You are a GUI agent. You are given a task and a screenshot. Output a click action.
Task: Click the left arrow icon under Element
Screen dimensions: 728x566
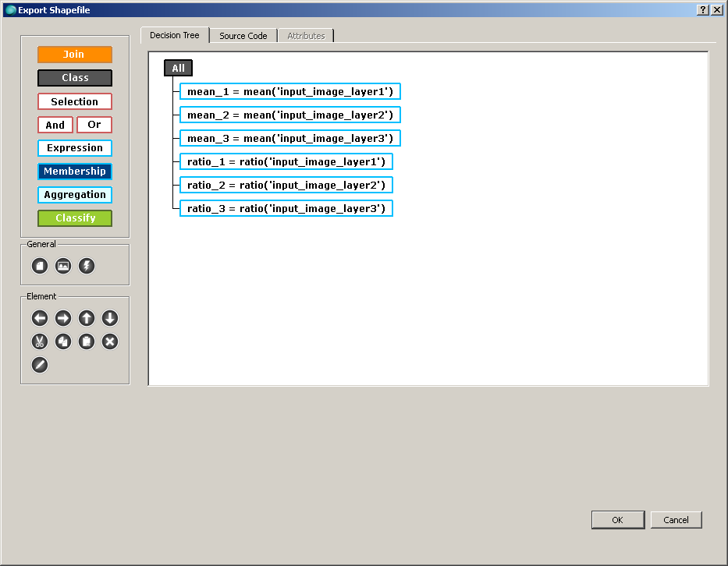(39, 318)
